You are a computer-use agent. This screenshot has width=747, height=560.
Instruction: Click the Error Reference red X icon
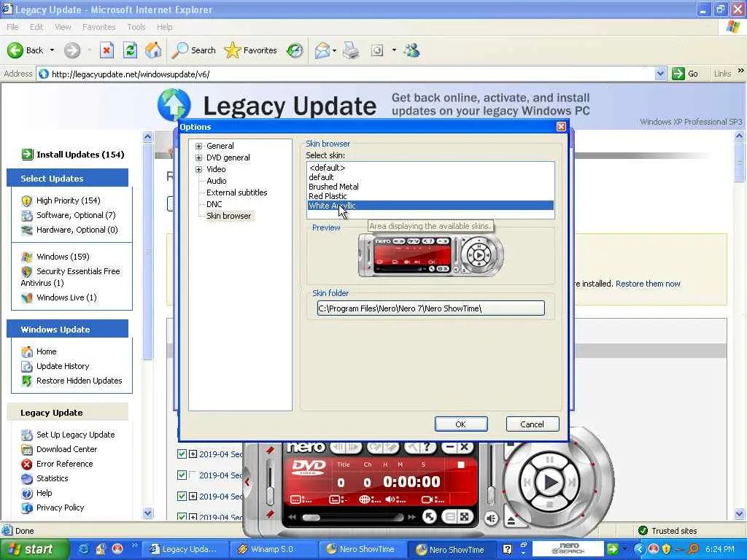pyautogui.click(x=27, y=464)
